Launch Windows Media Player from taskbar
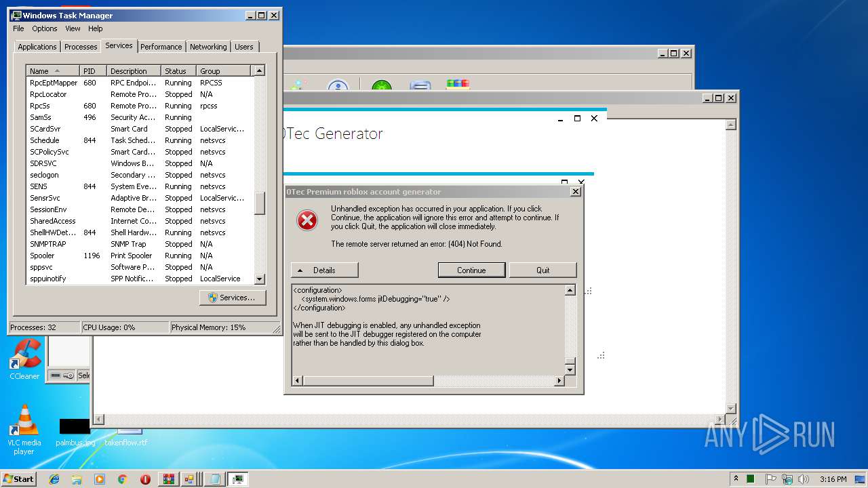This screenshot has height=488, width=868. coord(100,479)
